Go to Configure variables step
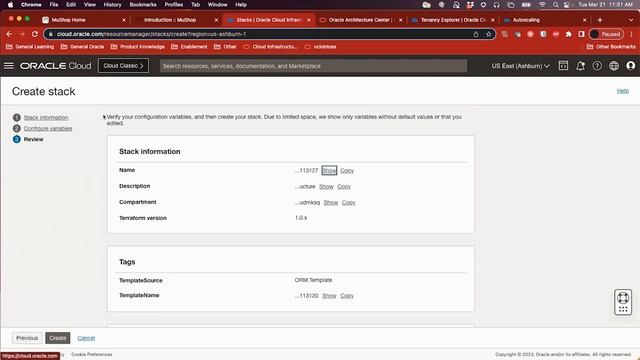The width and height of the screenshot is (640, 360). tap(48, 129)
